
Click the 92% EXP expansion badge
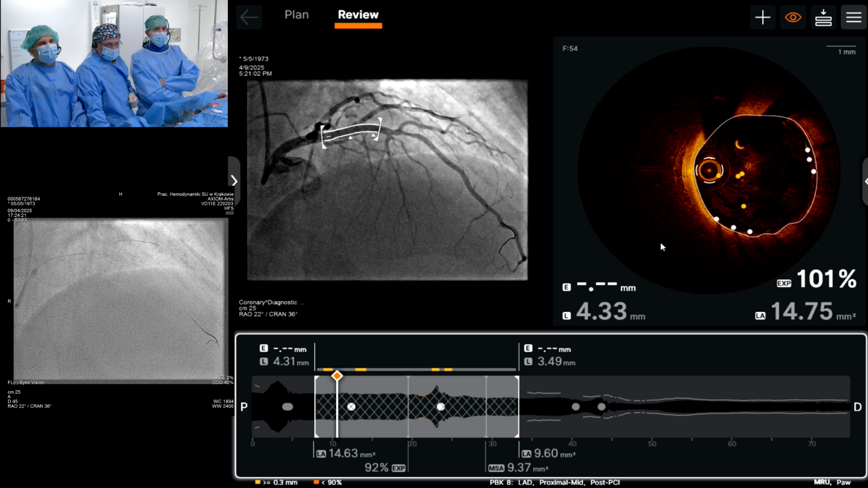pyautogui.click(x=398, y=468)
